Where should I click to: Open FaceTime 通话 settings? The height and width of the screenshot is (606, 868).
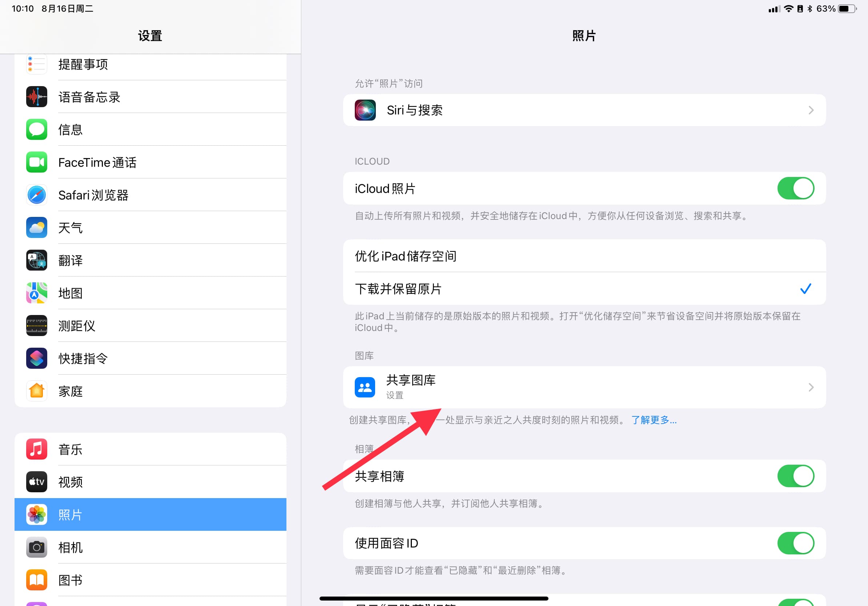coord(150,162)
